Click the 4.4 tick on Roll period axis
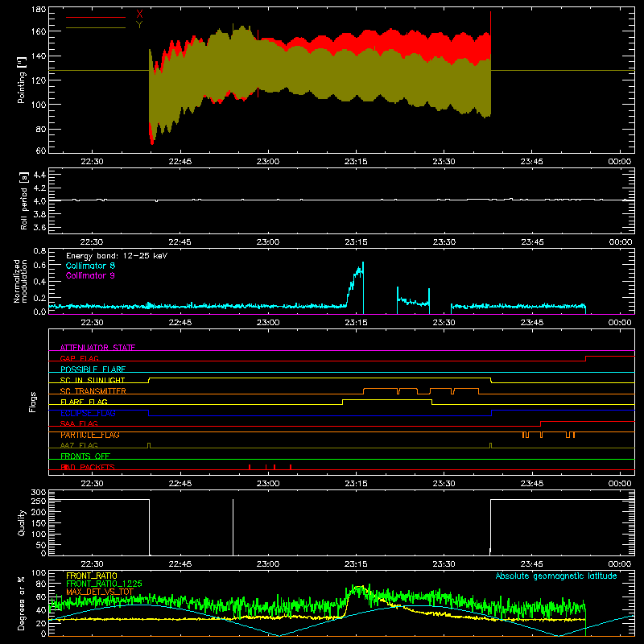This screenshot has height=644, width=644. point(39,175)
